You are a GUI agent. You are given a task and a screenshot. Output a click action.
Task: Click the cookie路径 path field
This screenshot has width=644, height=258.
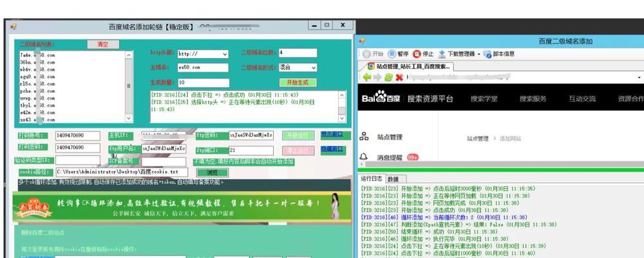coord(122,172)
